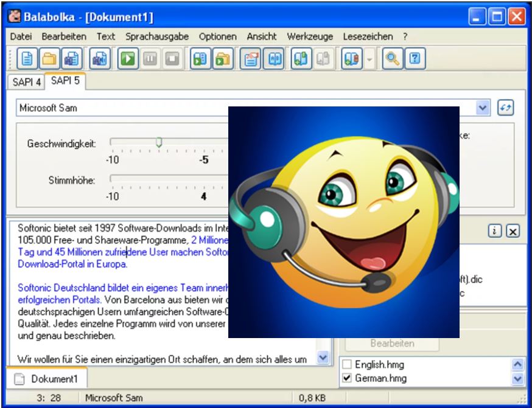Click the down arrow in the .hmg file list

(x=517, y=379)
